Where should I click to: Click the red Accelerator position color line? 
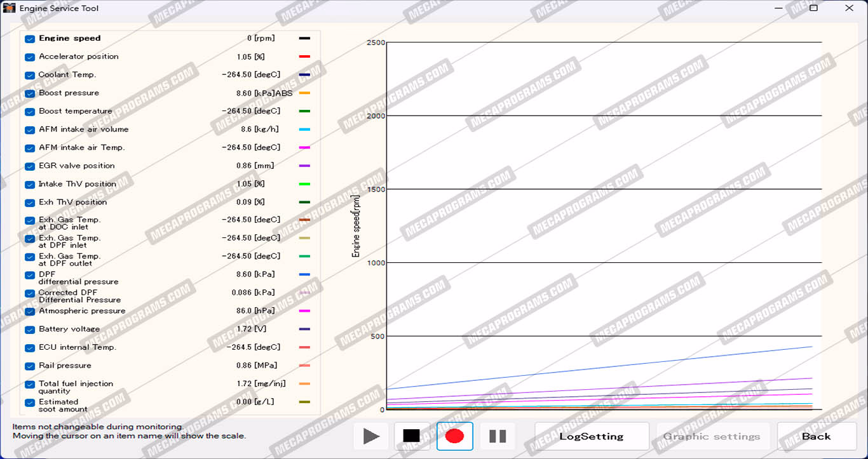[x=304, y=57]
